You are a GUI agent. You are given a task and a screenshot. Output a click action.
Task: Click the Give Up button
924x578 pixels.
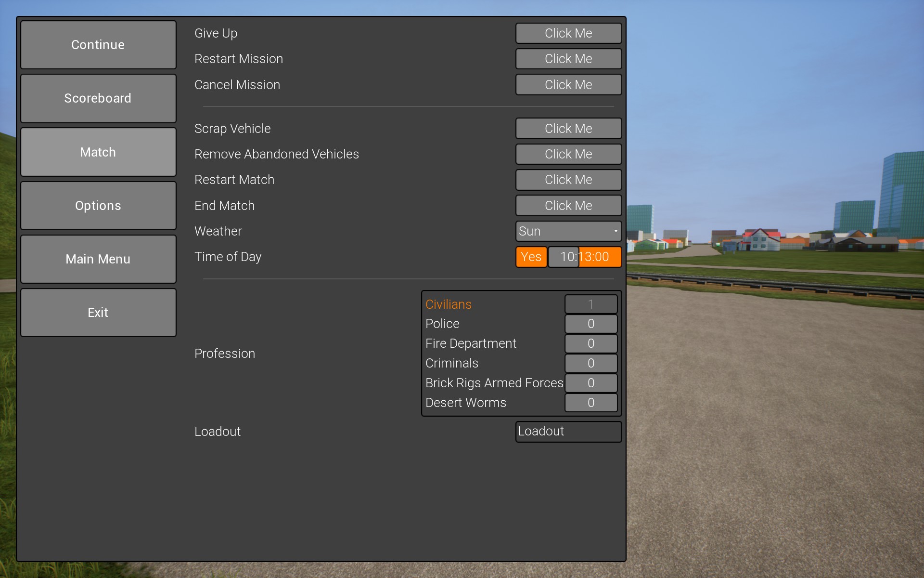tap(568, 33)
